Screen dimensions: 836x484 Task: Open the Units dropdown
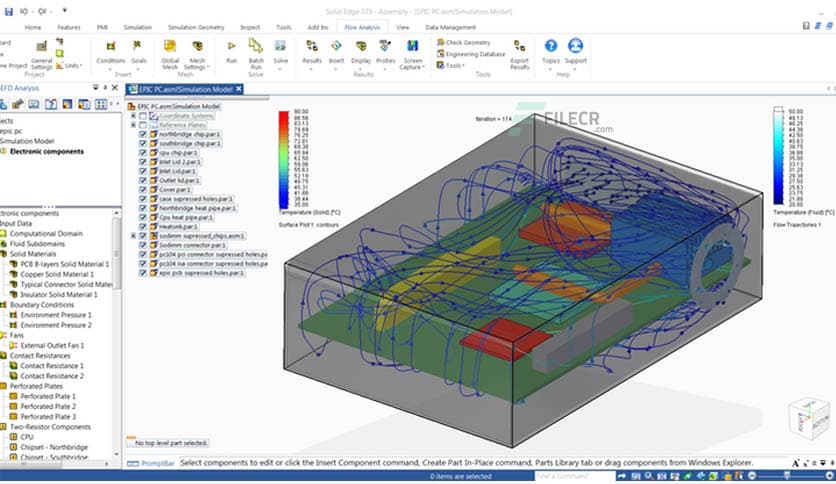coord(70,66)
